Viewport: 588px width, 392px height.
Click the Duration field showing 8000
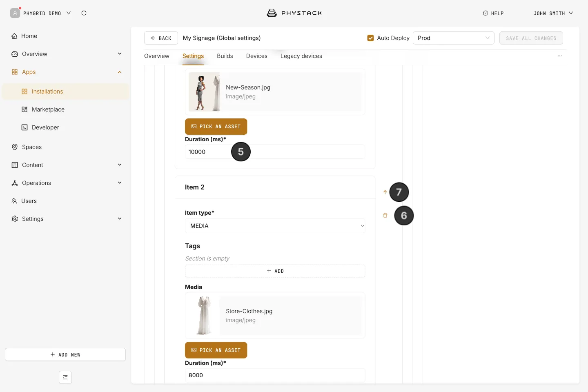click(x=275, y=375)
